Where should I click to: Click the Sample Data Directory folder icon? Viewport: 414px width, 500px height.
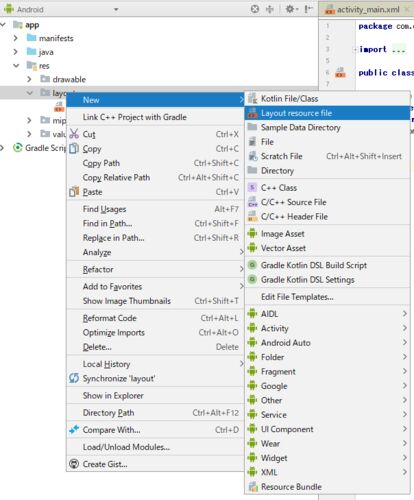click(253, 127)
